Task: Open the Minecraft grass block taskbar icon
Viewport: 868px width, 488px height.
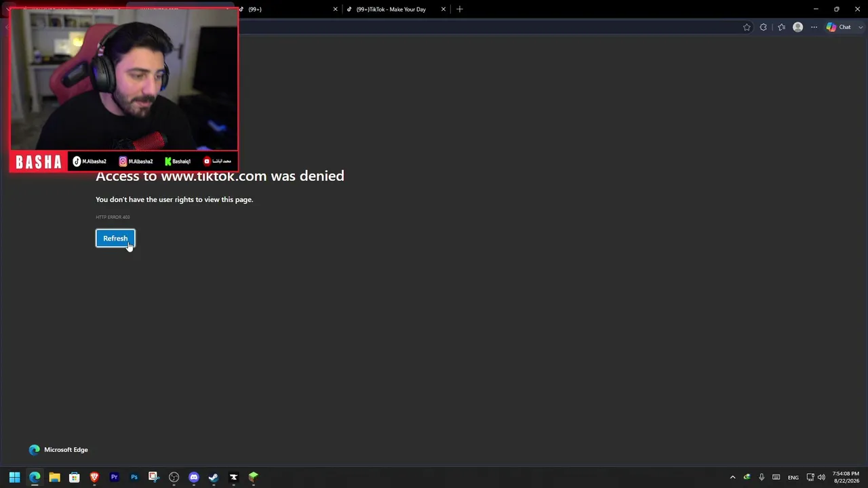Action: coord(254,477)
